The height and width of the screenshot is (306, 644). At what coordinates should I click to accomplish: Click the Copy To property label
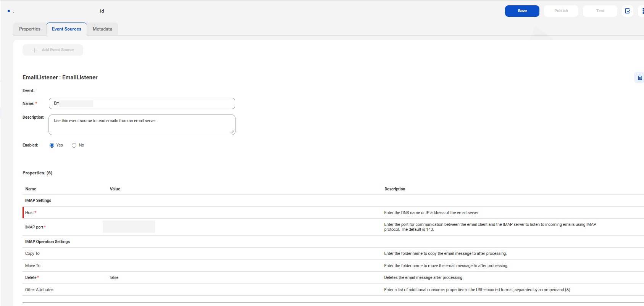pos(32,253)
